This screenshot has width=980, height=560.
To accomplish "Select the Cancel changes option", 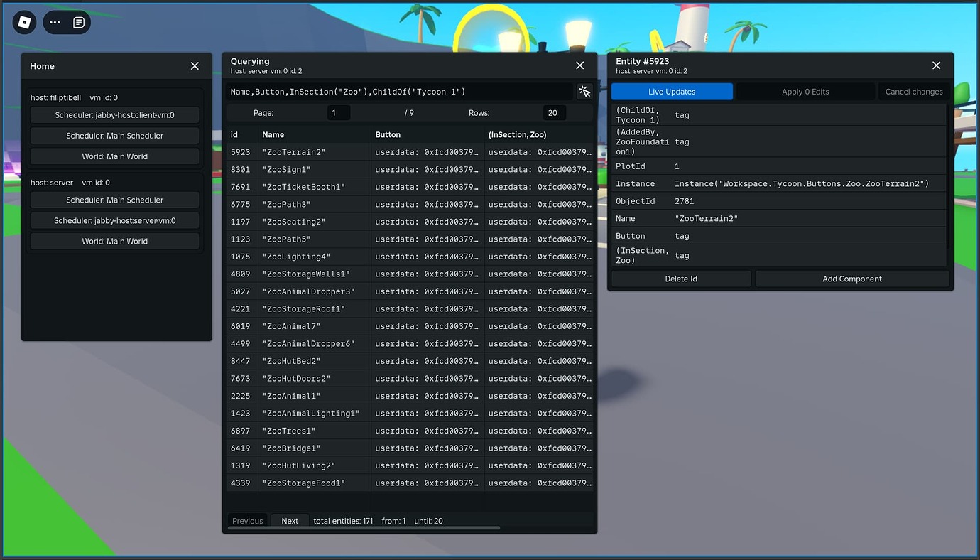I will point(913,91).
